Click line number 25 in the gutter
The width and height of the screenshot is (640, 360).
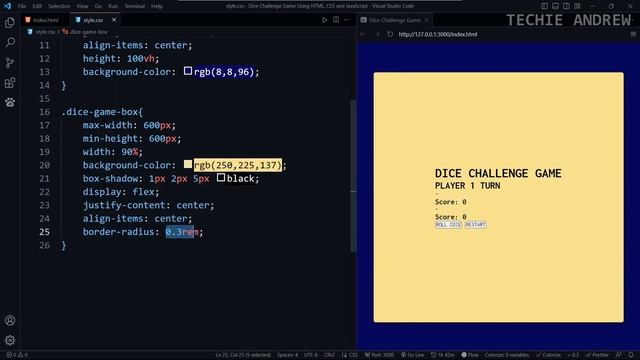(x=44, y=232)
